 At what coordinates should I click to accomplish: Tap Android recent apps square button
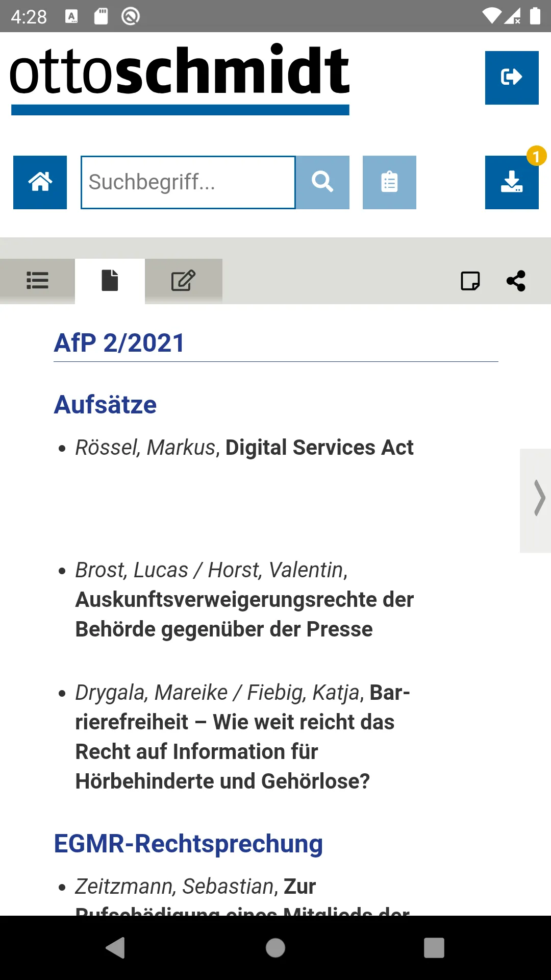pyautogui.click(x=434, y=948)
